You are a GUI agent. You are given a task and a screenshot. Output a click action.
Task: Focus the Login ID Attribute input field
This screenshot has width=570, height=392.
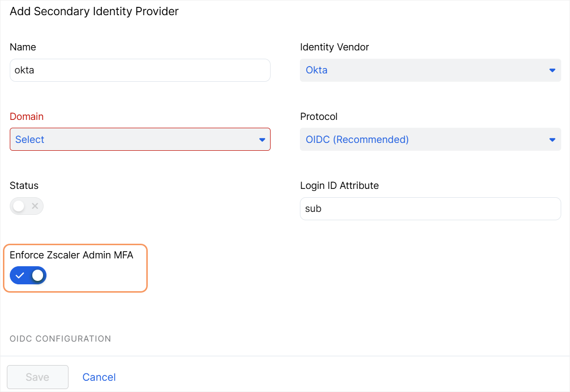click(430, 209)
